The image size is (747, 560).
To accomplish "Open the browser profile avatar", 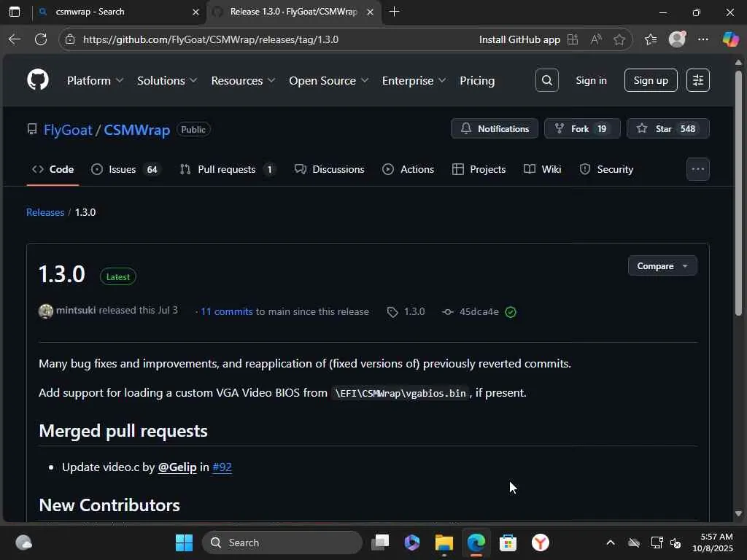I will (x=677, y=39).
